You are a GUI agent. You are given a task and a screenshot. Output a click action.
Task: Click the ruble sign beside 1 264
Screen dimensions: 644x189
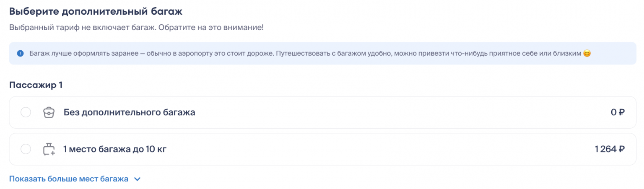[x=622, y=149]
